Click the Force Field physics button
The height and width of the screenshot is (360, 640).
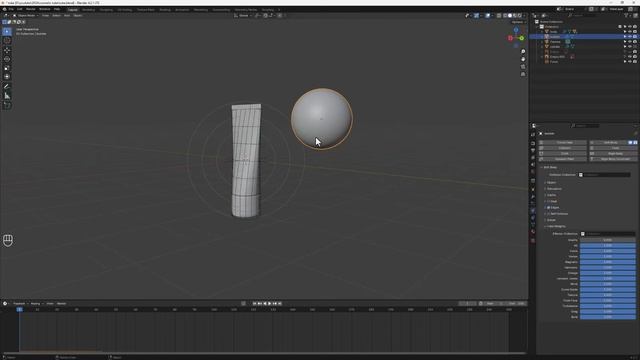point(562,142)
